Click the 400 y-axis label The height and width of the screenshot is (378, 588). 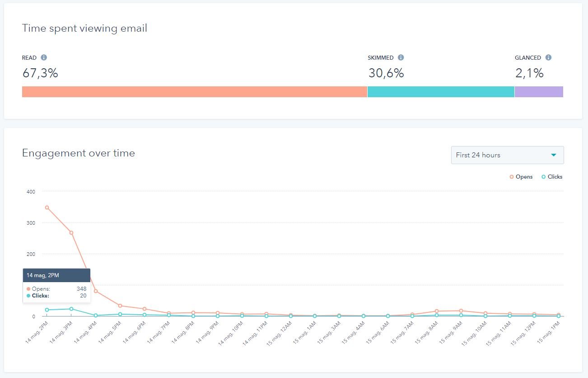[x=31, y=192]
